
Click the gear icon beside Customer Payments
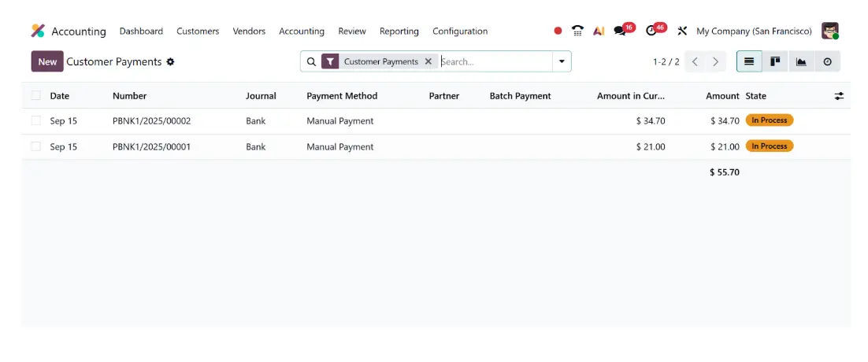point(170,62)
